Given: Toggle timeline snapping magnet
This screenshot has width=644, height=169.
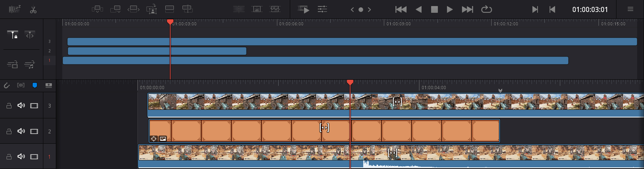Looking at the screenshot, I should [7, 85].
